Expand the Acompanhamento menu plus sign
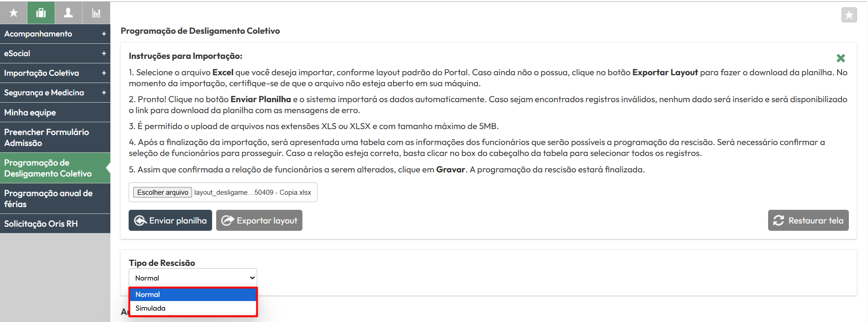 point(104,34)
